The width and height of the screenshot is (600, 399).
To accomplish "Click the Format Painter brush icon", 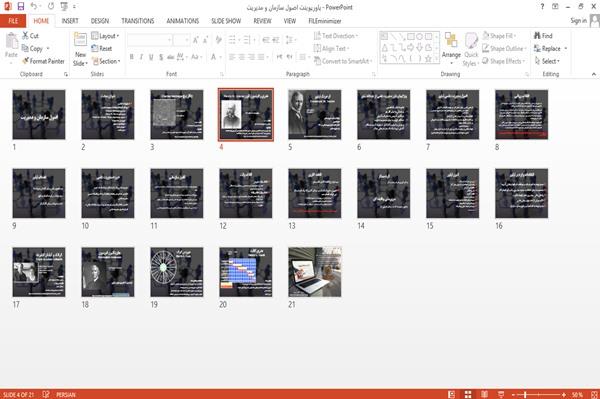I will [x=26, y=61].
